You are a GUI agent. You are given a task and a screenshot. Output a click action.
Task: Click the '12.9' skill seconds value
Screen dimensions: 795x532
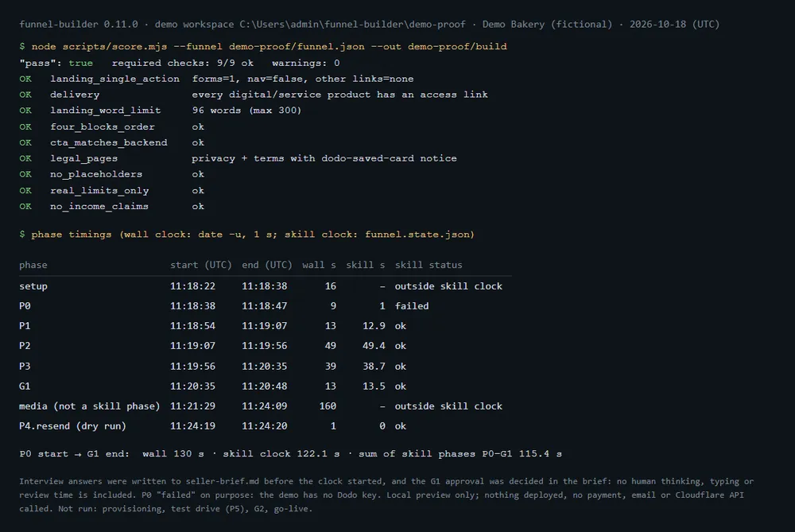pyautogui.click(x=374, y=325)
